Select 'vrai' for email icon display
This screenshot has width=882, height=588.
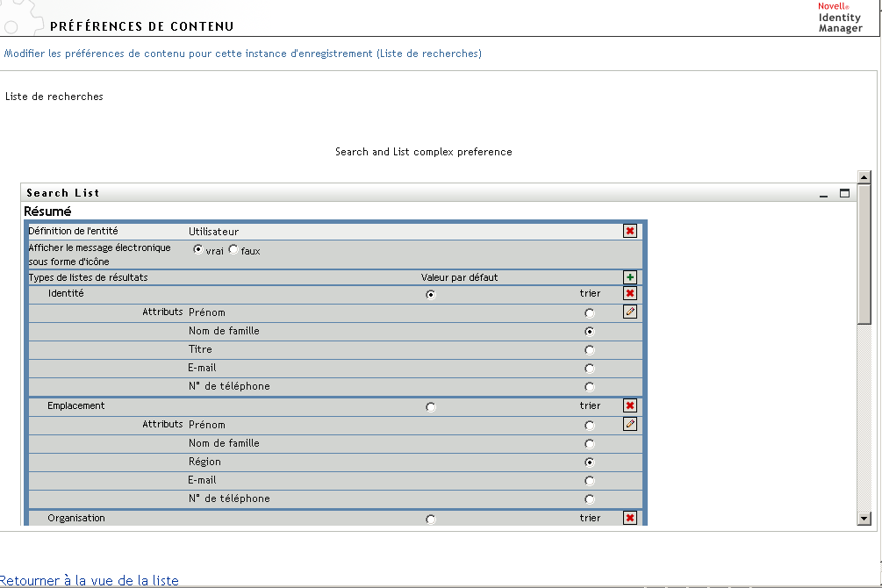click(197, 250)
